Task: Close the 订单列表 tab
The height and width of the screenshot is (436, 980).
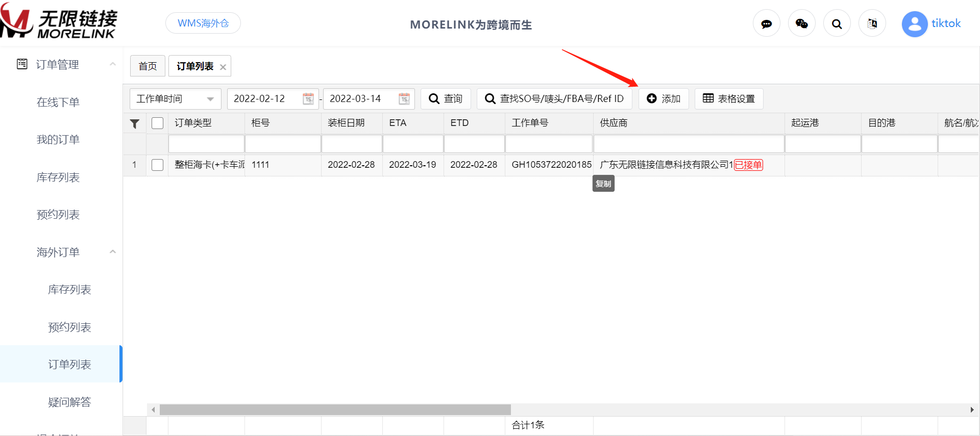Action: [x=223, y=67]
